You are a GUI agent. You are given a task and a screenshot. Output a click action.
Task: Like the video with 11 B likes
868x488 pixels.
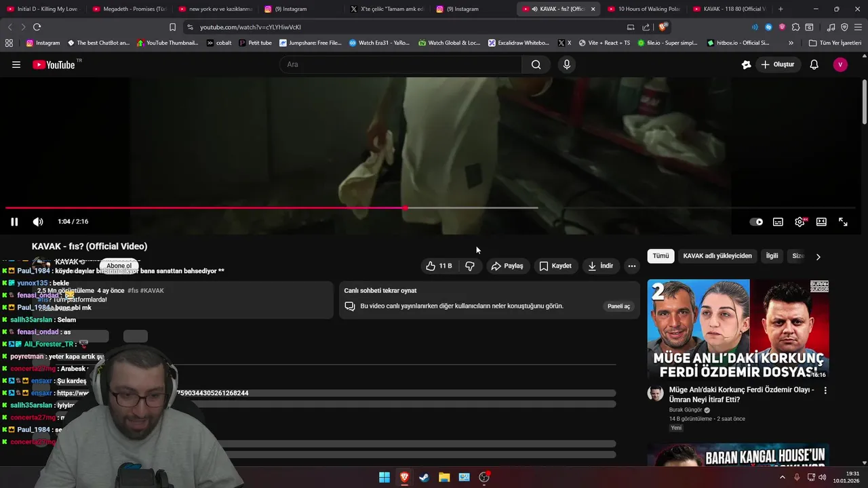[x=439, y=266]
